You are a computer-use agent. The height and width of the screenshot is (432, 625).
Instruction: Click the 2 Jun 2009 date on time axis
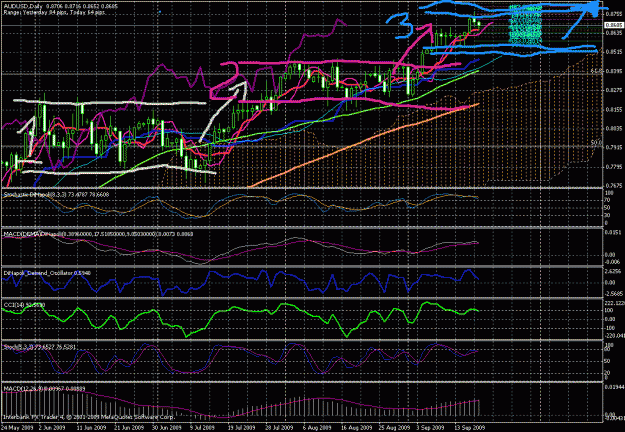click(x=52, y=428)
